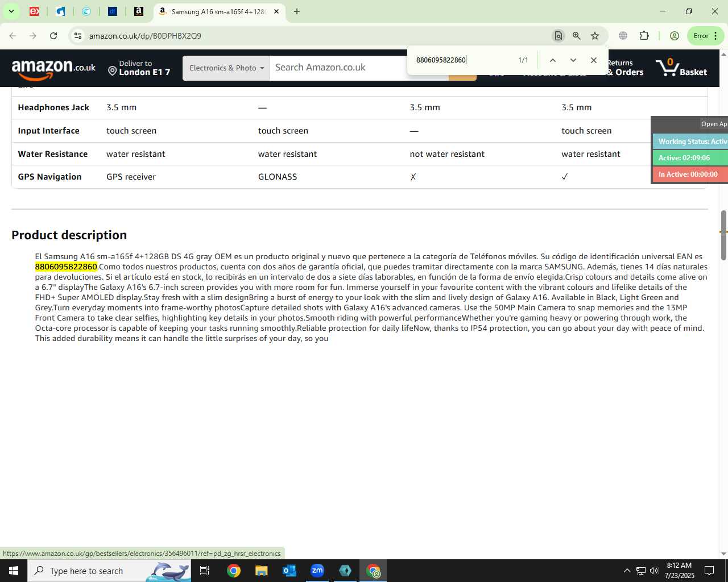This screenshot has height=582, width=728.
Task: Change delivery location London E1 7
Action: [x=139, y=68]
